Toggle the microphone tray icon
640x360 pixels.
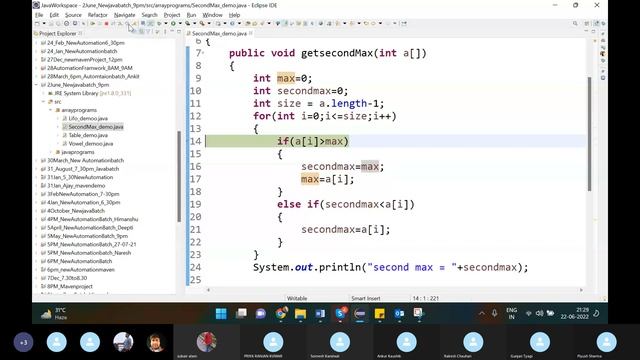494,313
